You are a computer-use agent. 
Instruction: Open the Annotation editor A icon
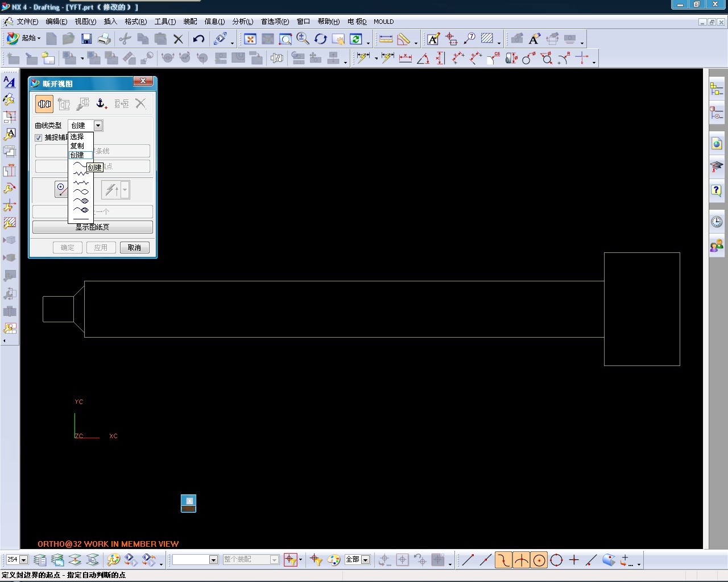point(433,39)
